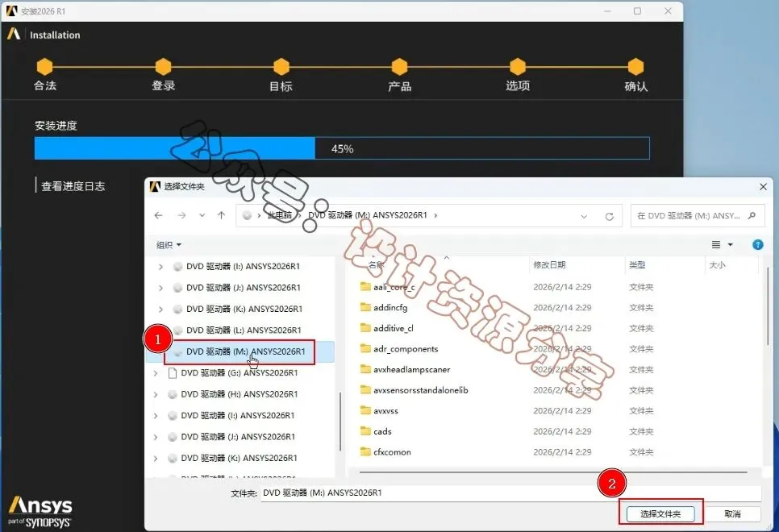Expand the upper DVD (J:) tree node
The width and height of the screenshot is (779, 532).
tap(160, 288)
